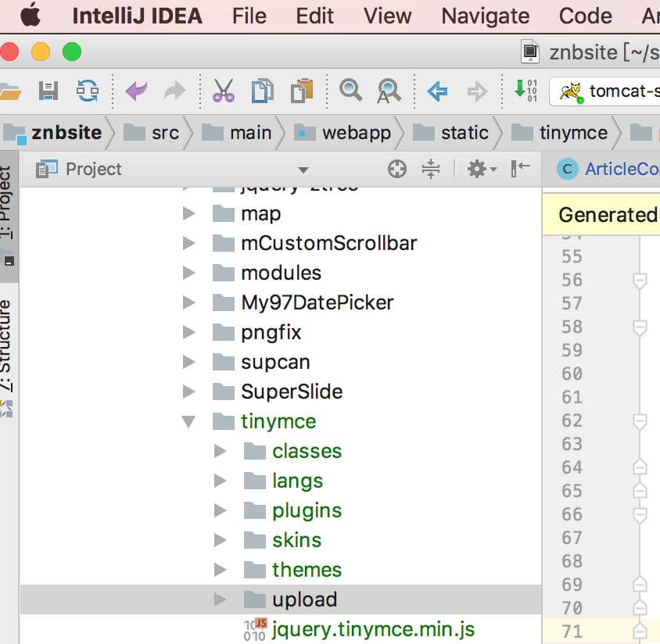
Task: Click the Scroll from Source crosshair icon
Action: 397,169
